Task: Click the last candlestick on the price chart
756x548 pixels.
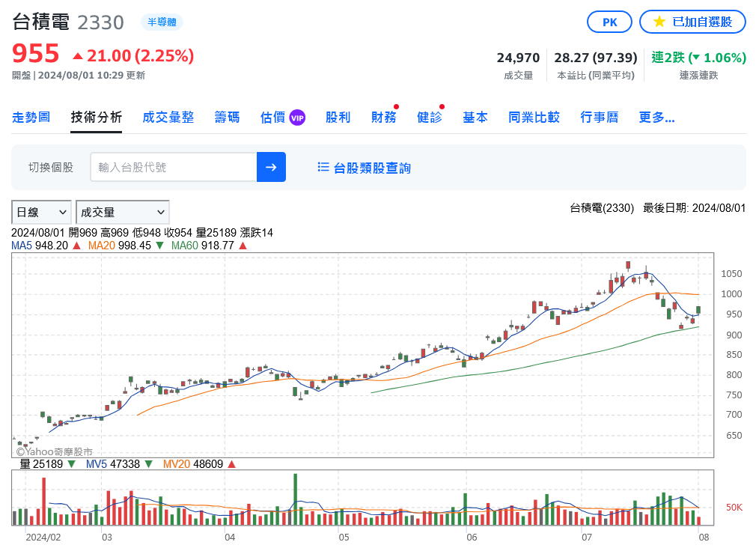Action: point(698,310)
